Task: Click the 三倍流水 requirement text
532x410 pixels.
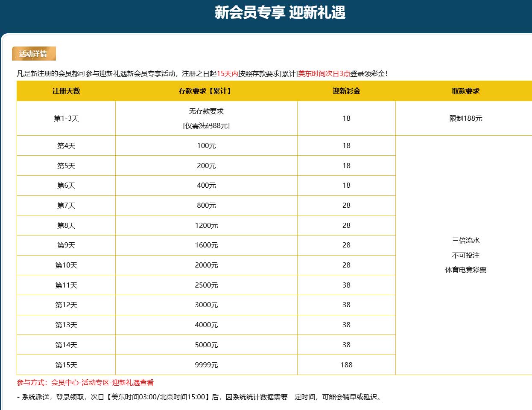Action: tap(465, 241)
